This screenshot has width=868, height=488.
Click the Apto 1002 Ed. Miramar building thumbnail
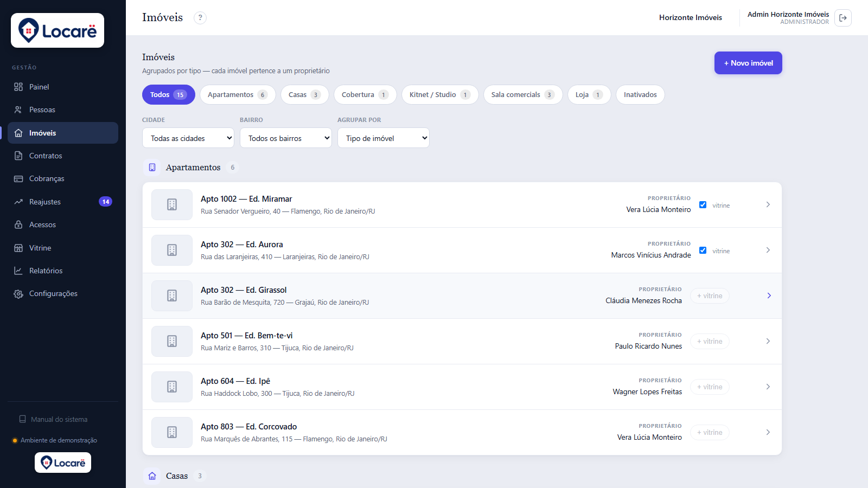coord(172,204)
